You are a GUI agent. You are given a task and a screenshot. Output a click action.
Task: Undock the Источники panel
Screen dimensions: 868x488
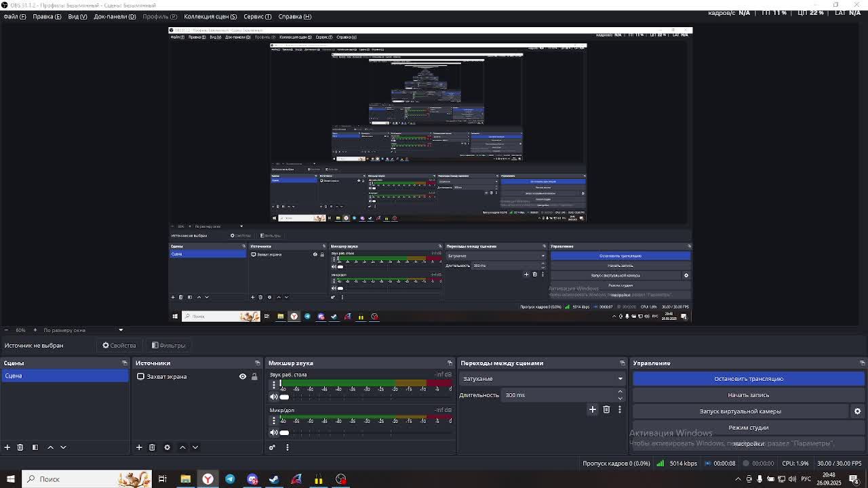(x=257, y=363)
